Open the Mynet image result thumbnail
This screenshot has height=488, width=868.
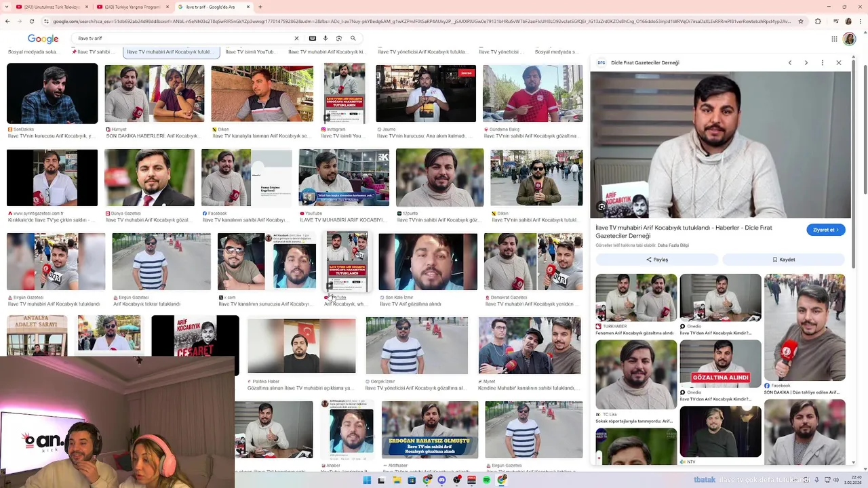pos(530,346)
